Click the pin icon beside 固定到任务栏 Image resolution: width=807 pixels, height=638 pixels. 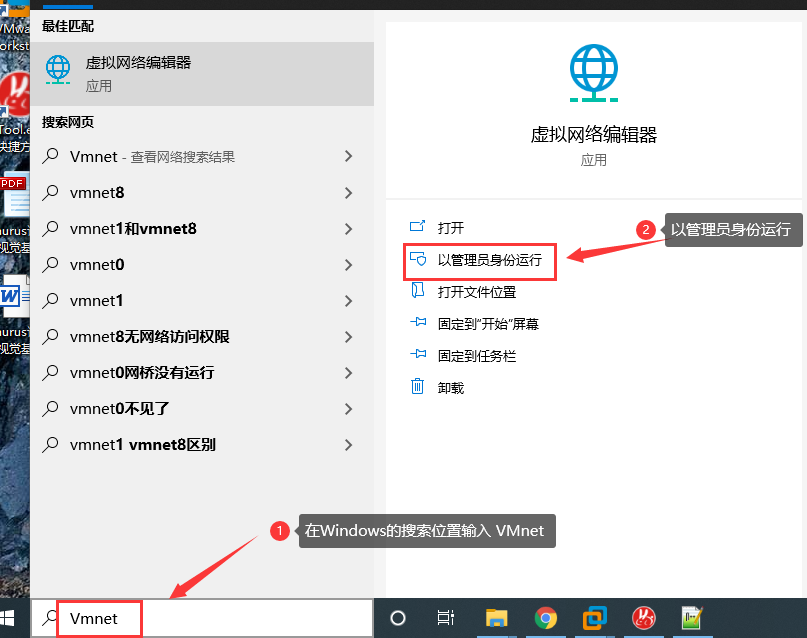[418, 354]
